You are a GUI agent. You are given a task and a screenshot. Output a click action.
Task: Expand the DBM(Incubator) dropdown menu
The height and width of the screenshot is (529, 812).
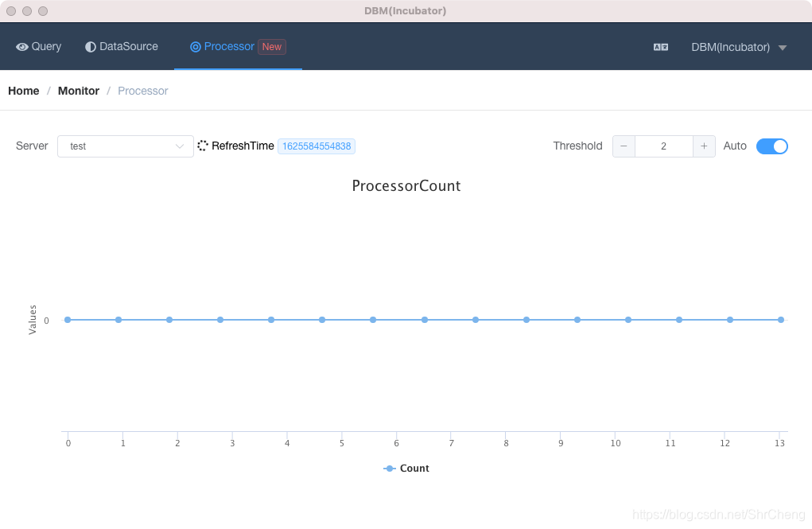[739, 47]
